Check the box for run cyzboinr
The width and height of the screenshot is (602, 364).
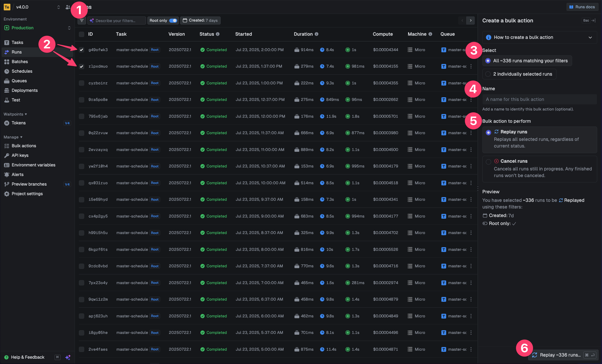pyautogui.click(x=82, y=83)
